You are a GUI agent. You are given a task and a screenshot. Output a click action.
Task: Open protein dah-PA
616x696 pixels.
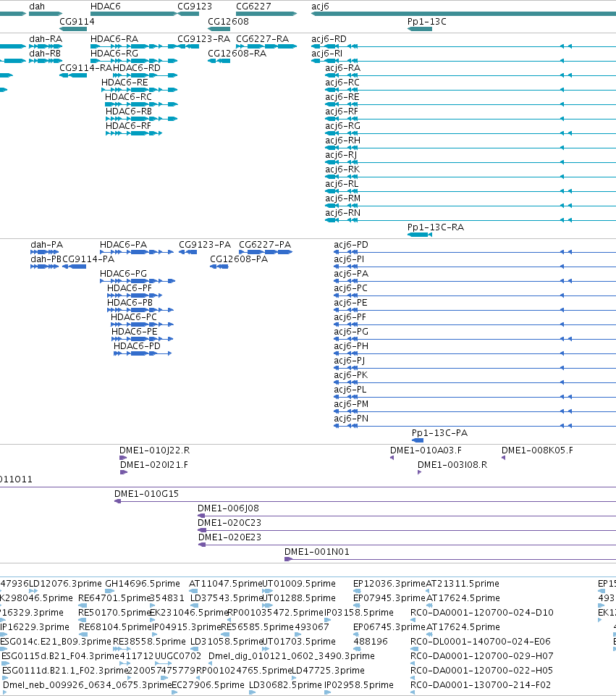coord(47,245)
